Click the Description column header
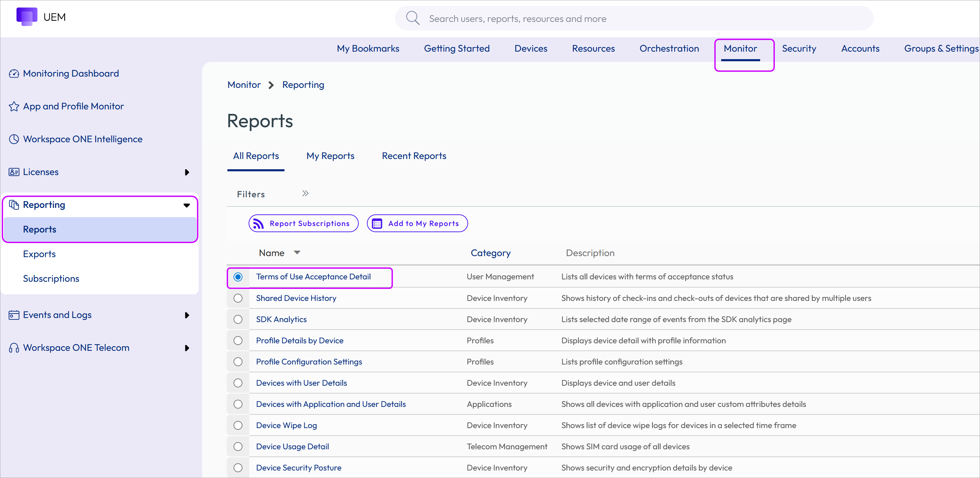The image size is (980, 478). (x=590, y=253)
